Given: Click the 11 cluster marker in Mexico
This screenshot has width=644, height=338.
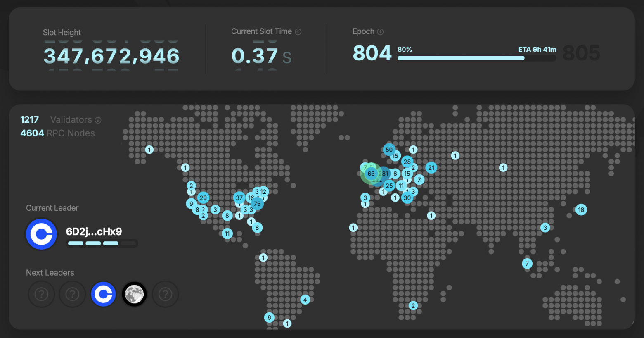Looking at the screenshot, I should pos(227,233).
